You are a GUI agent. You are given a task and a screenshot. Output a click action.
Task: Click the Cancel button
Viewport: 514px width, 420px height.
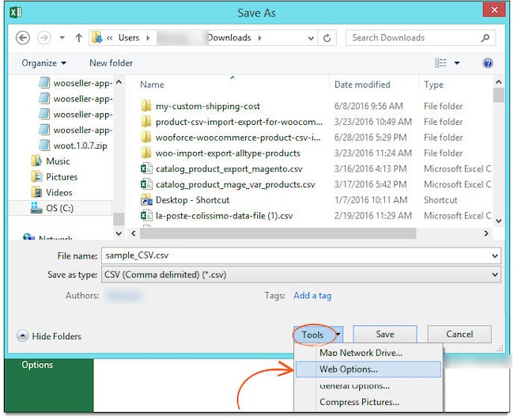pyautogui.click(x=459, y=335)
